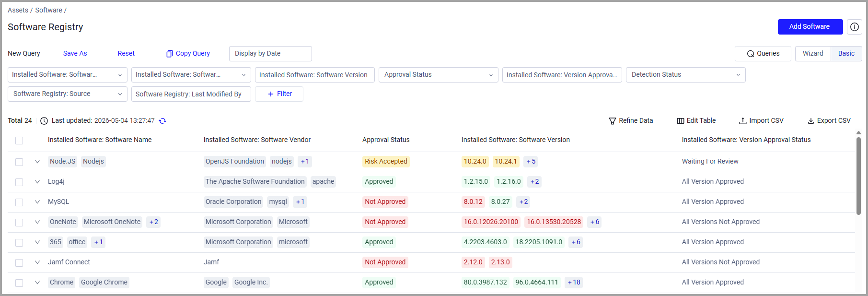This screenshot has height=296, width=868.
Task: Go to Software breadcrumb
Action: [48, 10]
